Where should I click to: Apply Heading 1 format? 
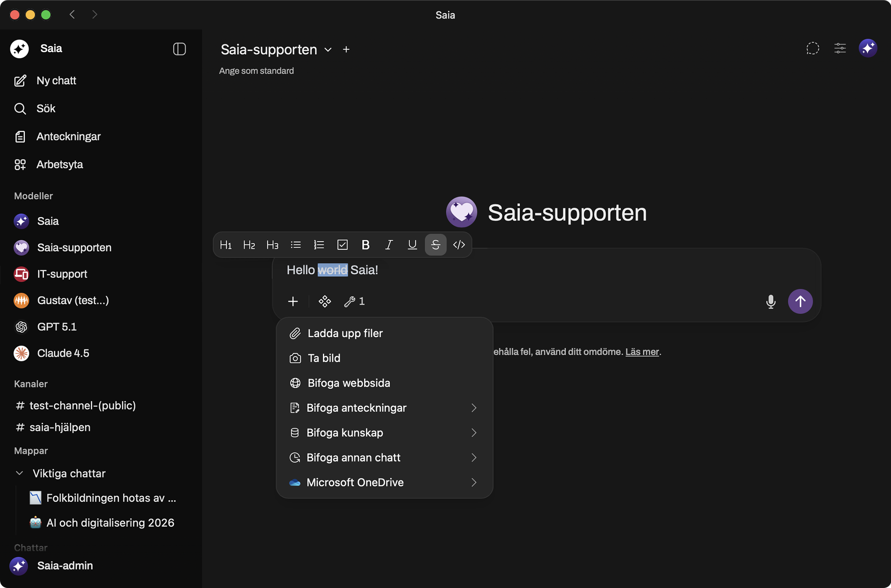click(226, 245)
